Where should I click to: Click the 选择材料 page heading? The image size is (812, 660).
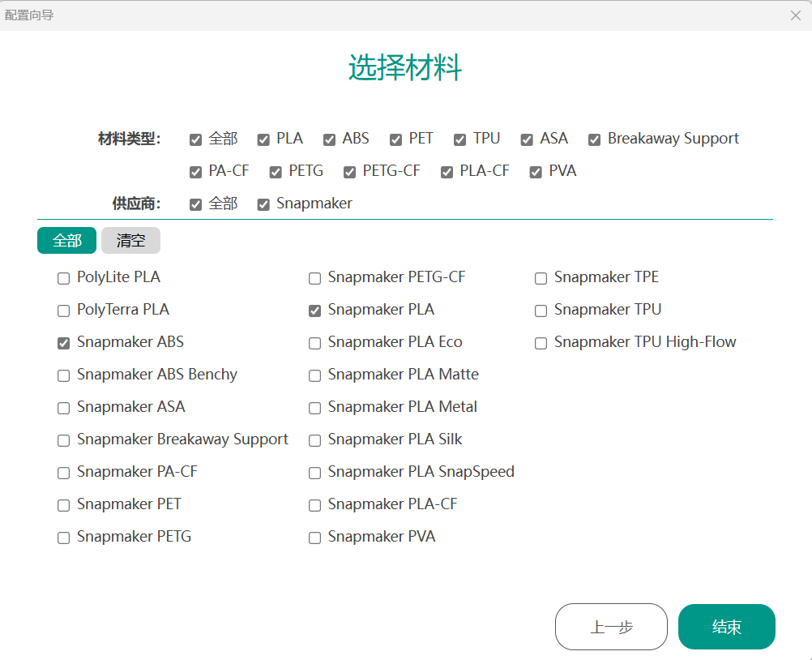click(x=405, y=67)
